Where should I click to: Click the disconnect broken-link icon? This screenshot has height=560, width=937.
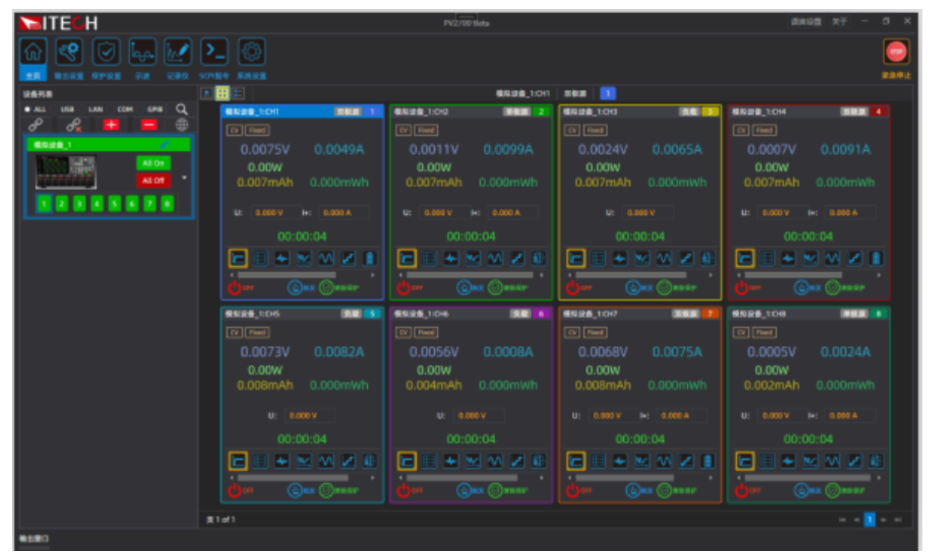point(74,125)
